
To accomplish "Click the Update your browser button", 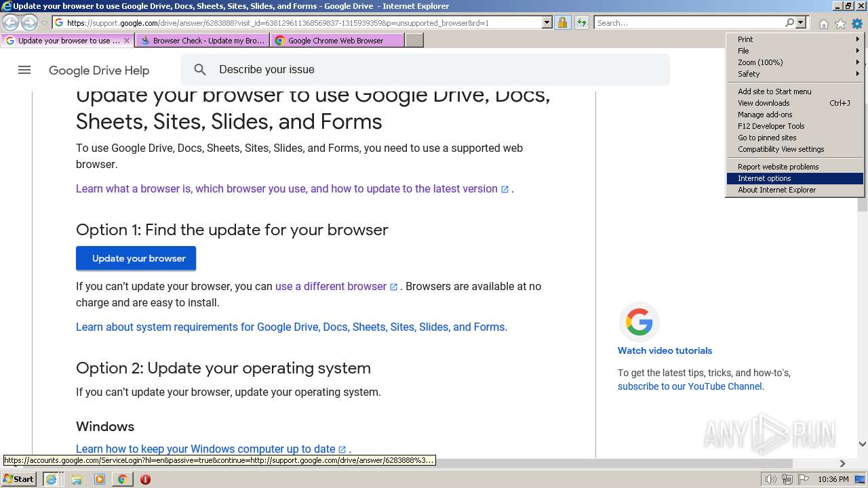I will click(x=136, y=258).
